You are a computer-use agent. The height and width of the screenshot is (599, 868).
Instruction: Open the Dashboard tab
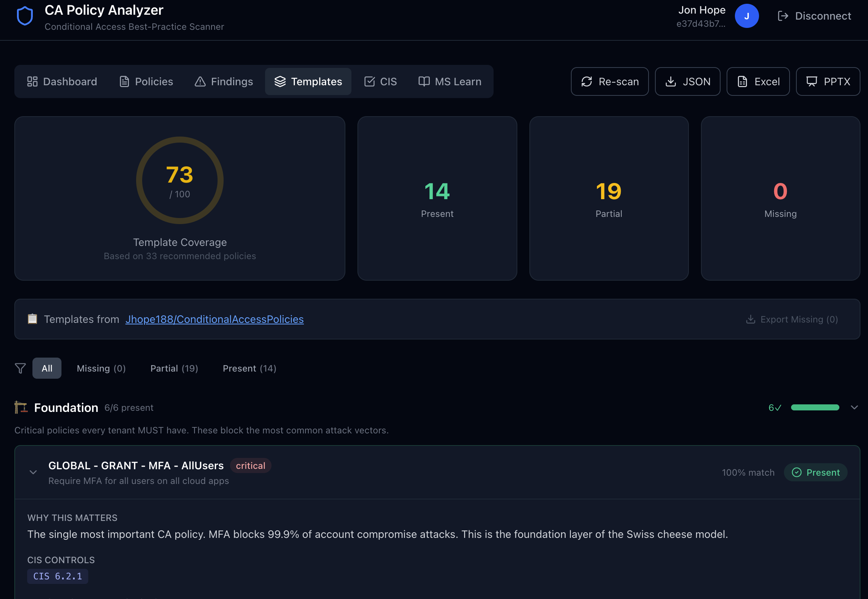point(62,81)
